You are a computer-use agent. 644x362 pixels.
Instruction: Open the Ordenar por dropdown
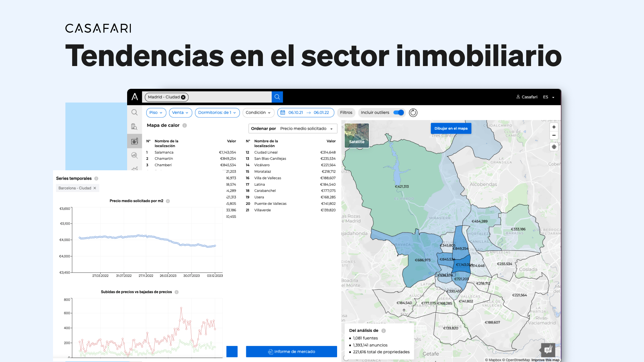coord(293,129)
